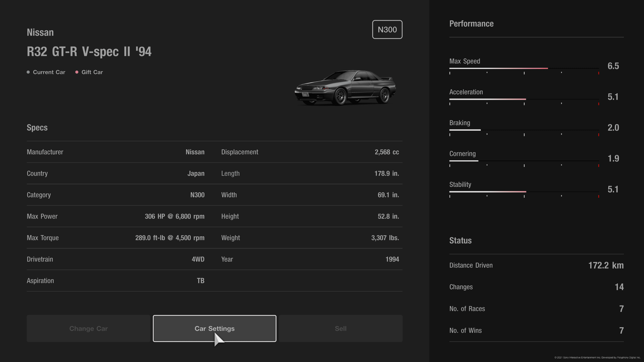This screenshot has width=644, height=362.
Task: Click the Manufacturer value Nissan
Action: click(195, 152)
